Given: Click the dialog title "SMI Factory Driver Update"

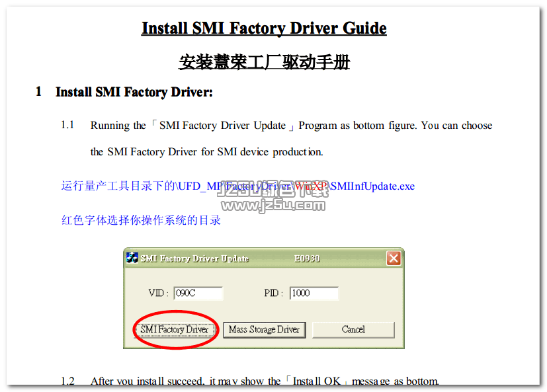Looking at the screenshot, I should pyautogui.click(x=194, y=258).
